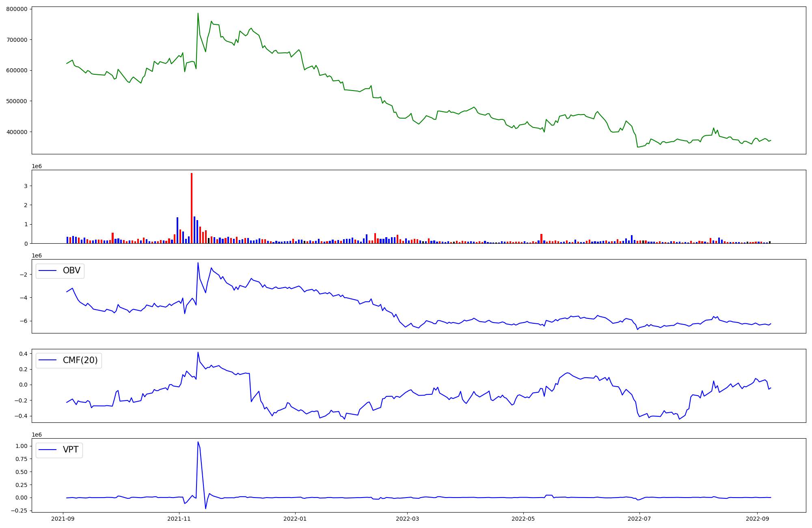Click the OBV legend label
The height and width of the screenshot is (528, 812).
pos(71,270)
